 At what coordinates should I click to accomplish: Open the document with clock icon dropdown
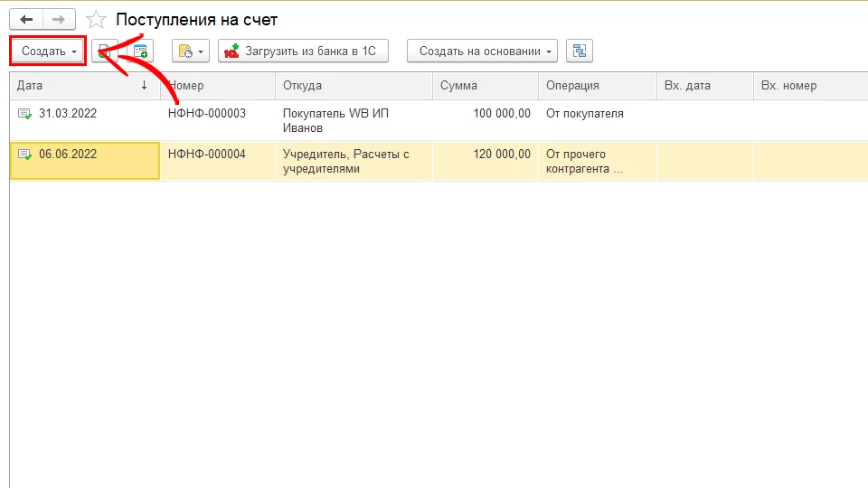point(191,52)
